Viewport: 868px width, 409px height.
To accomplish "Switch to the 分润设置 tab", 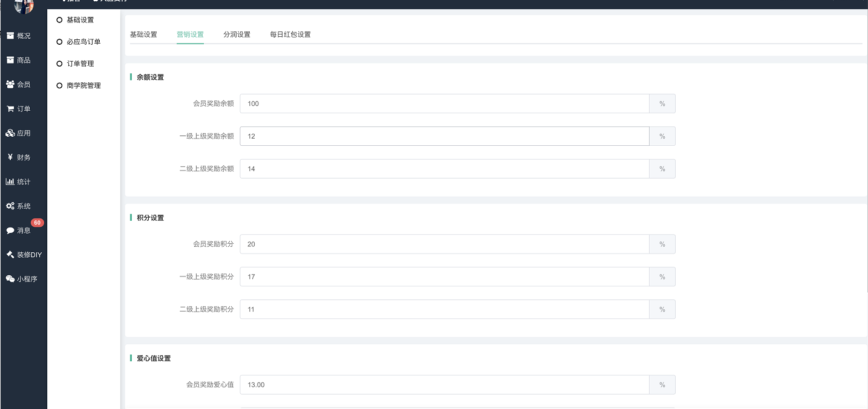I will tap(237, 34).
